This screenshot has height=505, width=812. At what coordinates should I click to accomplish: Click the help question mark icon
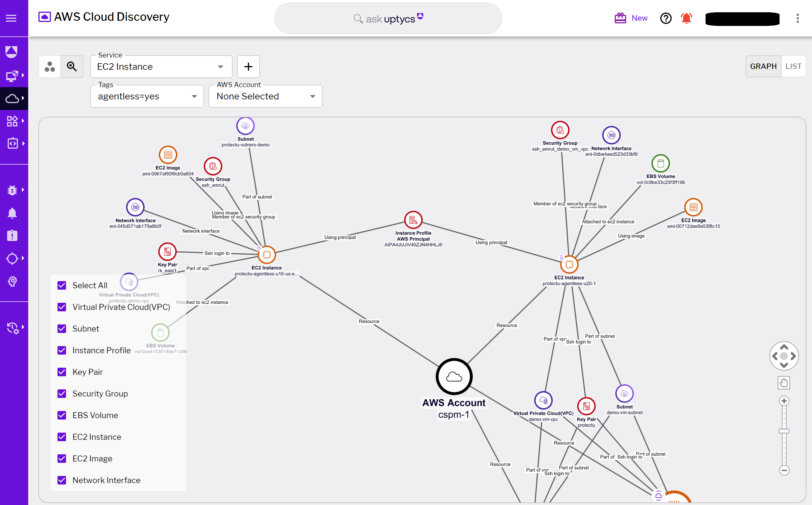[665, 18]
